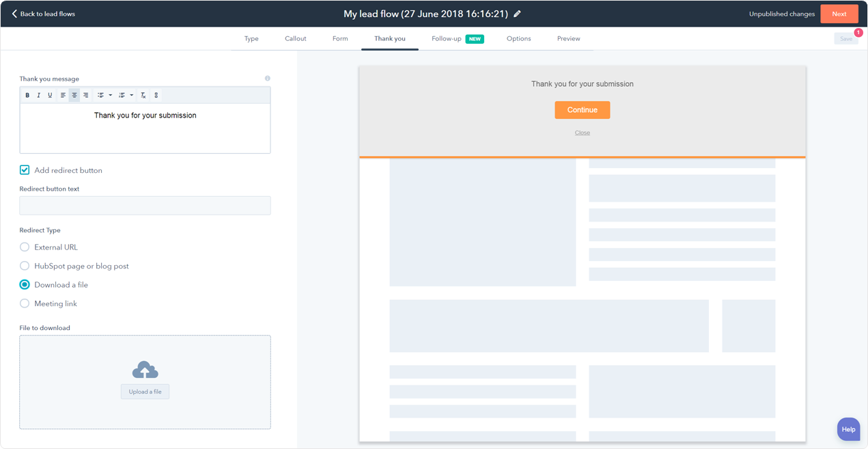Select External URL redirect type
The height and width of the screenshot is (449, 868).
click(25, 247)
